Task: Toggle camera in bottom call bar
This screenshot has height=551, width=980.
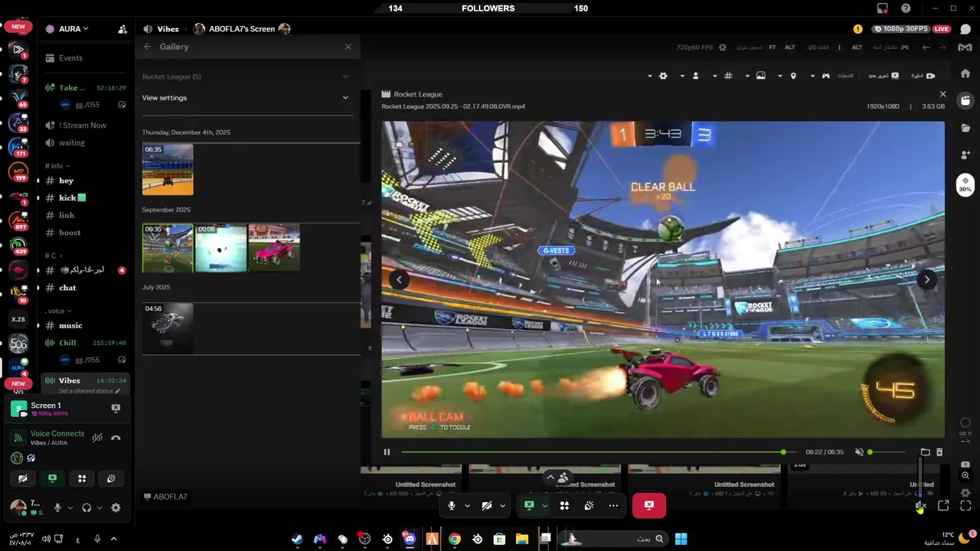Action: [x=487, y=505]
